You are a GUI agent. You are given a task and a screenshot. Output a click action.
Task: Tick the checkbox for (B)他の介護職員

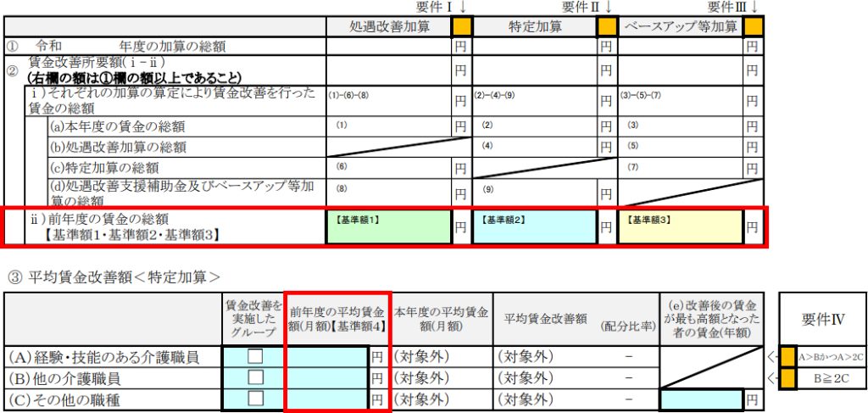(255, 377)
